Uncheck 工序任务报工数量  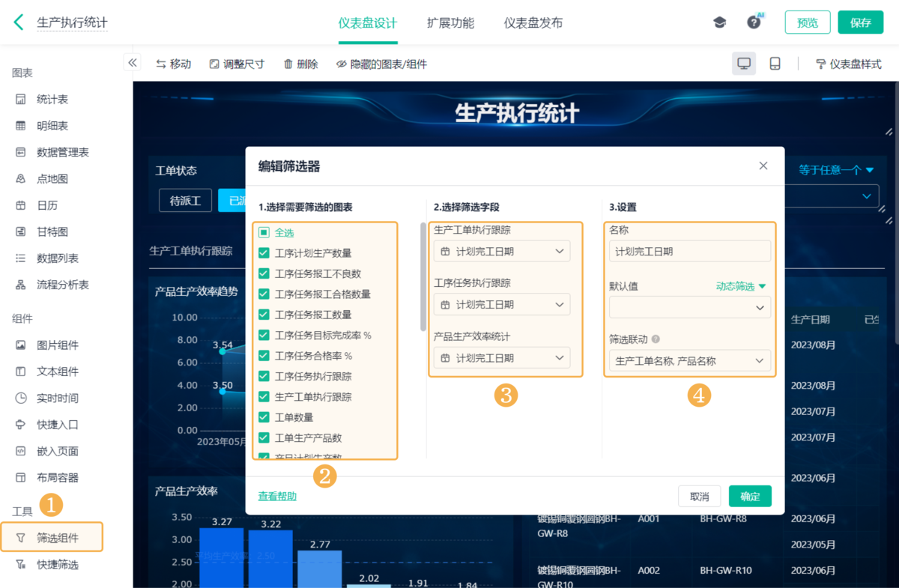point(264,315)
